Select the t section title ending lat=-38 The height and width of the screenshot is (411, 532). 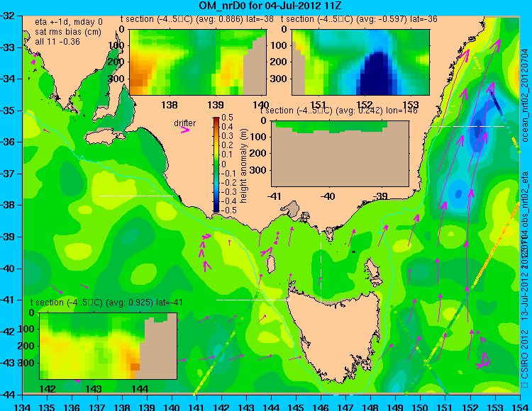tap(196, 19)
